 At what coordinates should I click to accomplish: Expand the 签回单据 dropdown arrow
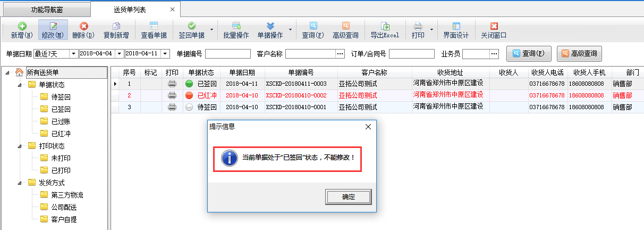212,30
